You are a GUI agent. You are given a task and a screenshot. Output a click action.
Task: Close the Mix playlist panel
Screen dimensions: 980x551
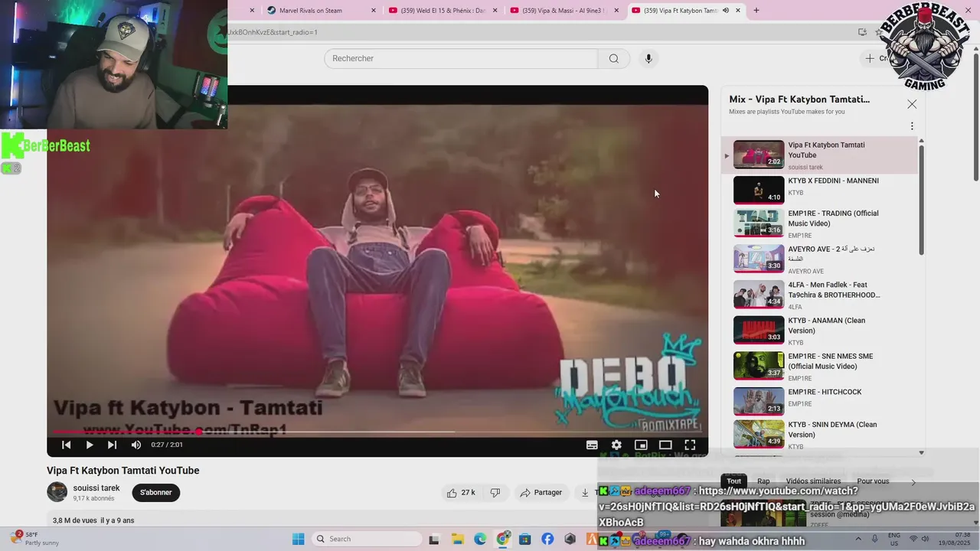(x=912, y=104)
